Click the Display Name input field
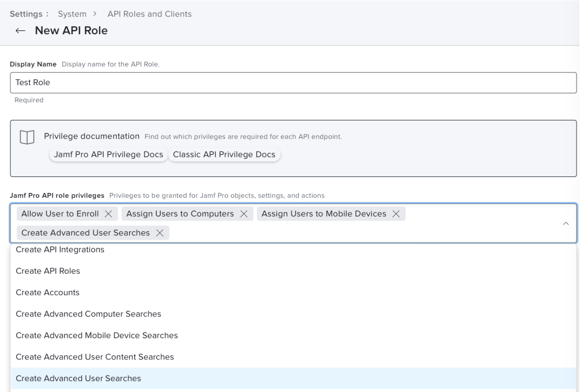The width and height of the screenshot is (582, 392). [x=293, y=82]
